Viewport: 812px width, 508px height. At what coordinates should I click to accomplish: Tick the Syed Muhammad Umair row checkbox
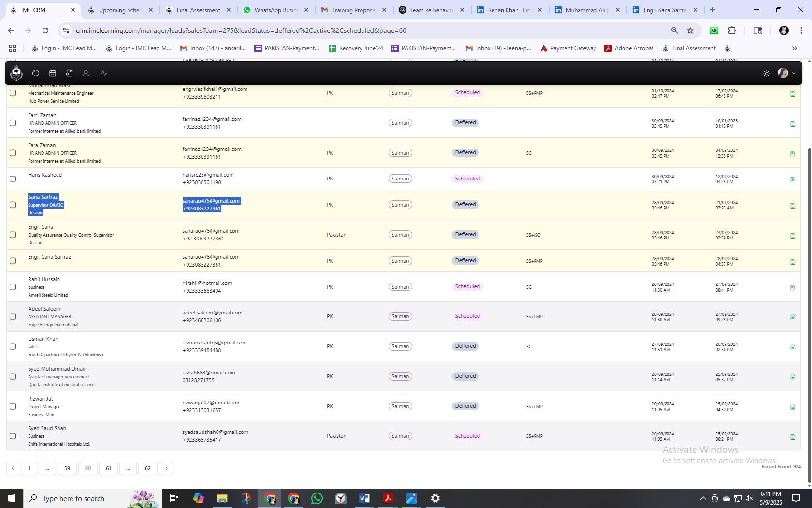[13, 376]
